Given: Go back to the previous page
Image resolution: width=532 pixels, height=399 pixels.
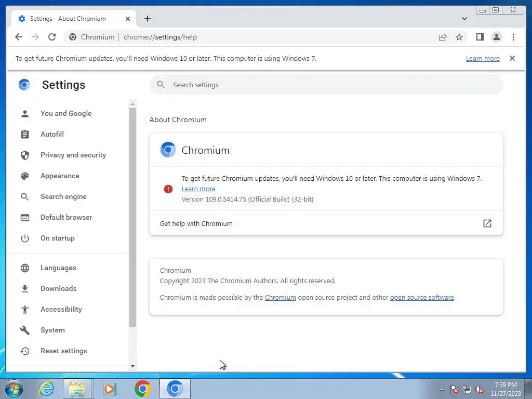Looking at the screenshot, I should (19, 37).
